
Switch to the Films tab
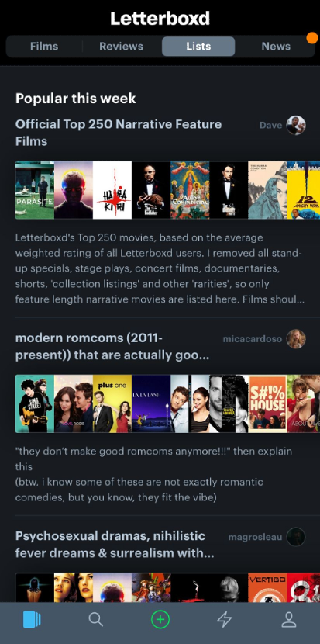click(x=44, y=47)
